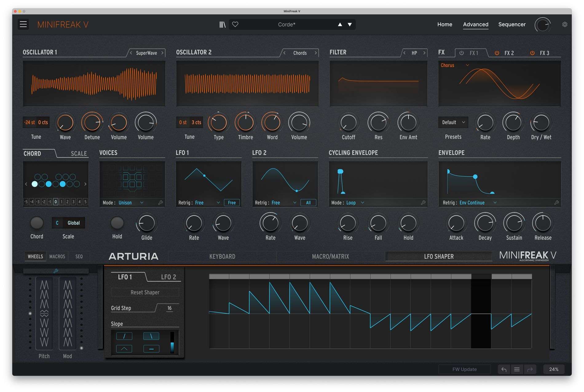
Task: Open the settings gear icon
Action: tap(564, 24)
